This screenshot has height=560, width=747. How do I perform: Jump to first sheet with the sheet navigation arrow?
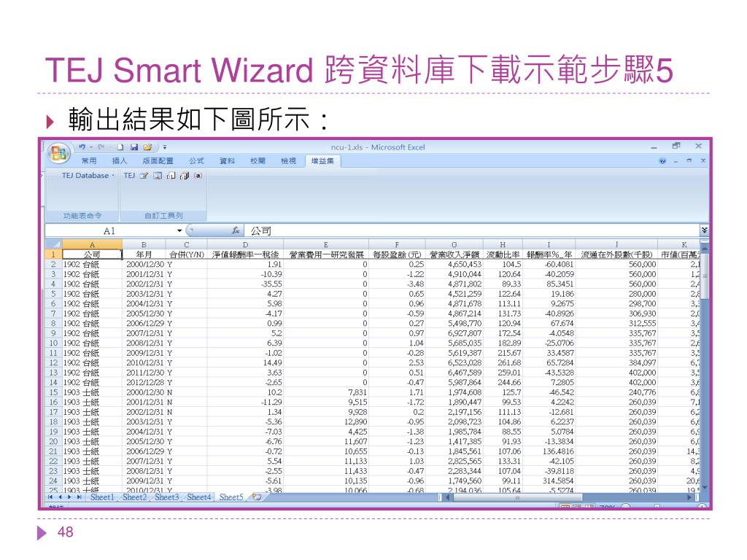50,497
